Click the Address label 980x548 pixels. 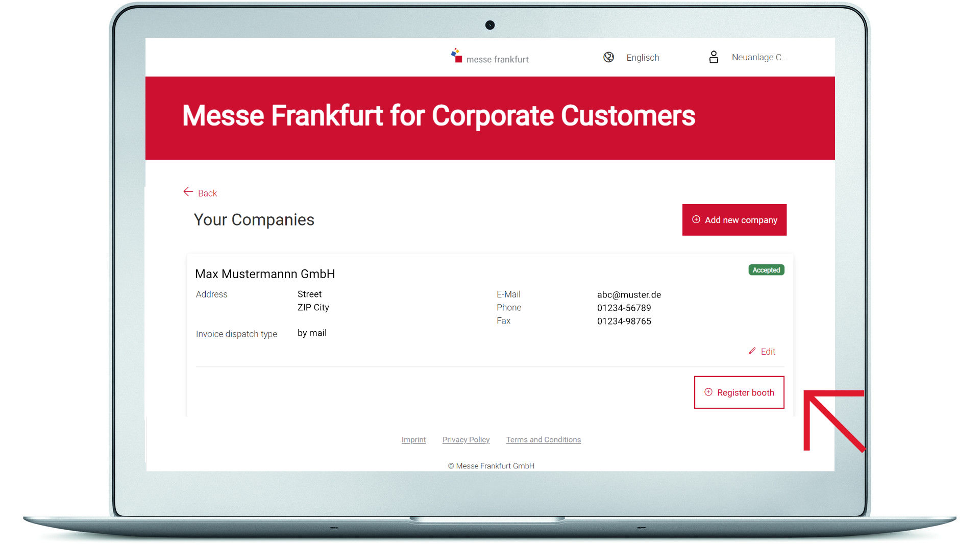(x=211, y=294)
